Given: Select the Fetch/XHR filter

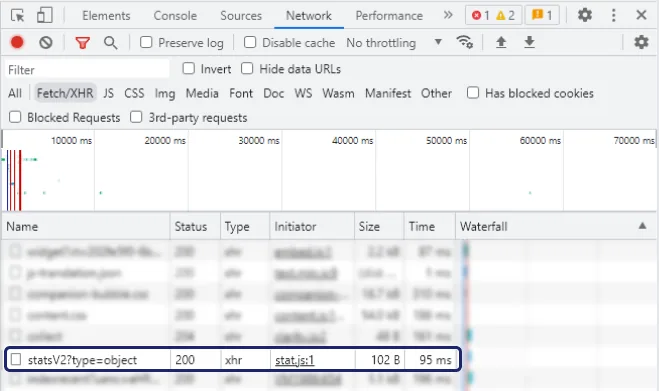Looking at the screenshot, I should coord(65,93).
